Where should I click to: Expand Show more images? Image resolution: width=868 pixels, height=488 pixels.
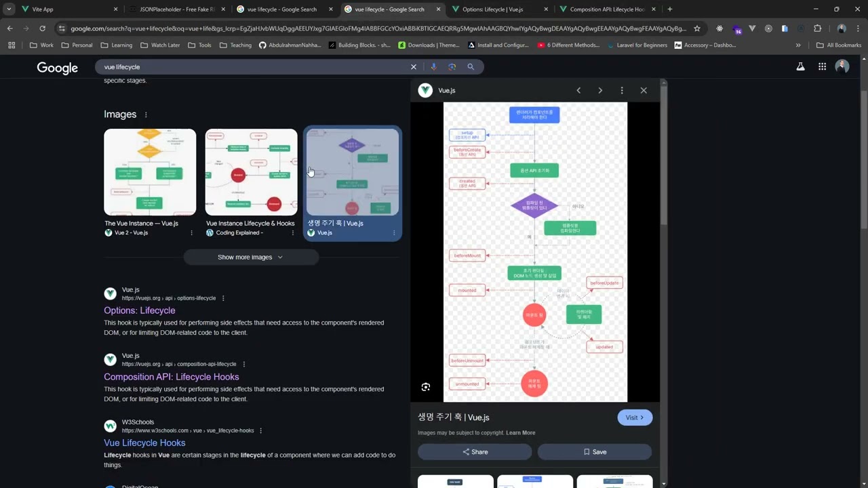(x=251, y=258)
